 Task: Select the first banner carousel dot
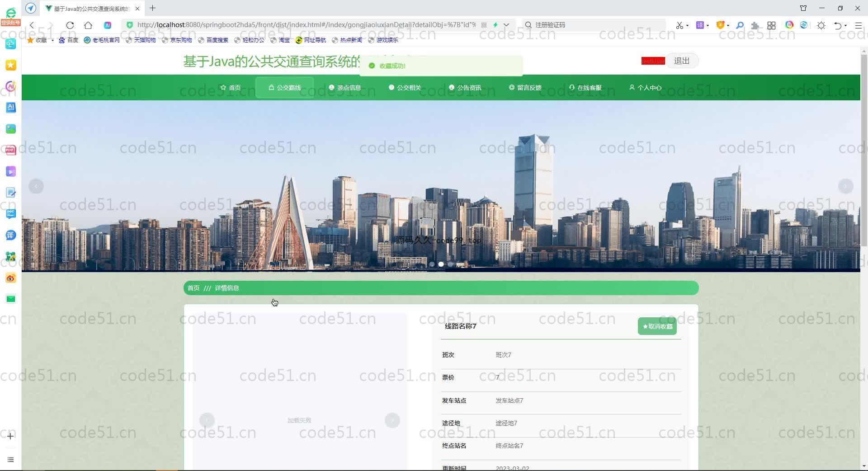[432, 264]
